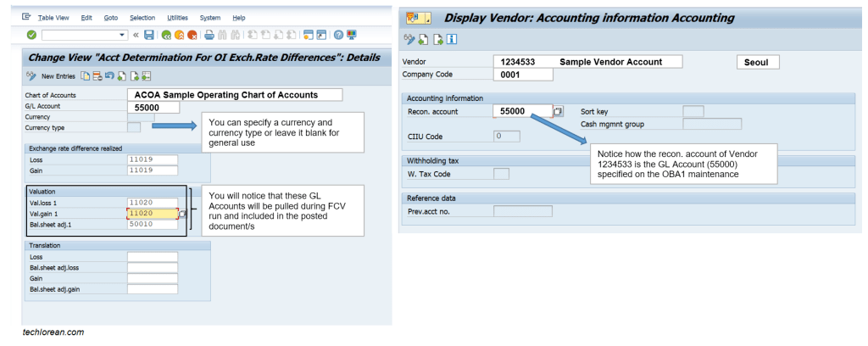Click the Translation Loss field
868x346 pixels.
(153, 257)
